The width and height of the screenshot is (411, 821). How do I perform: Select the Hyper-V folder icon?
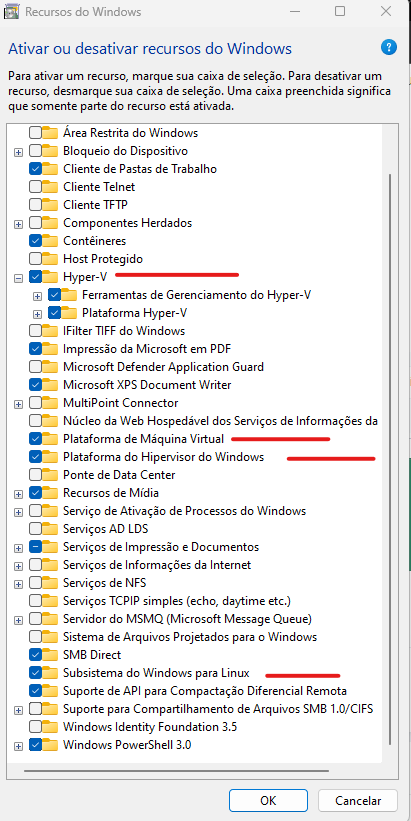(x=50, y=276)
